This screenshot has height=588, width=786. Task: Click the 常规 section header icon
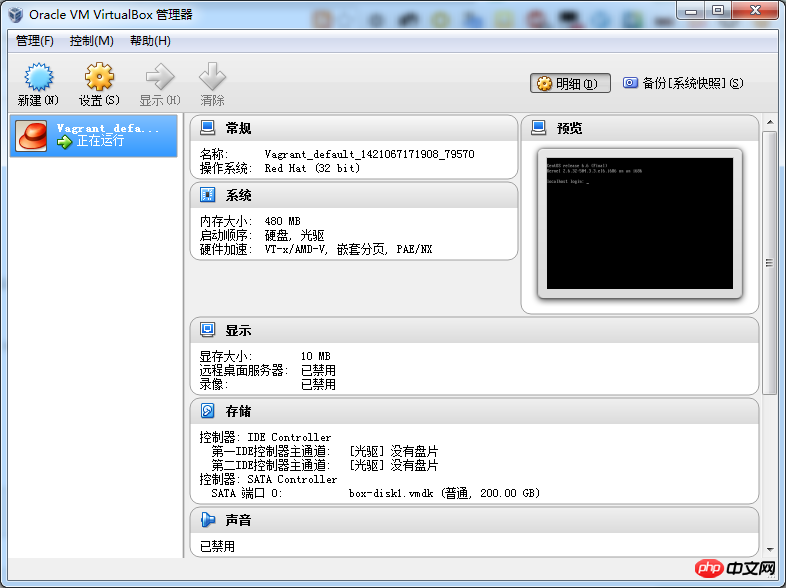coord(208,128)
